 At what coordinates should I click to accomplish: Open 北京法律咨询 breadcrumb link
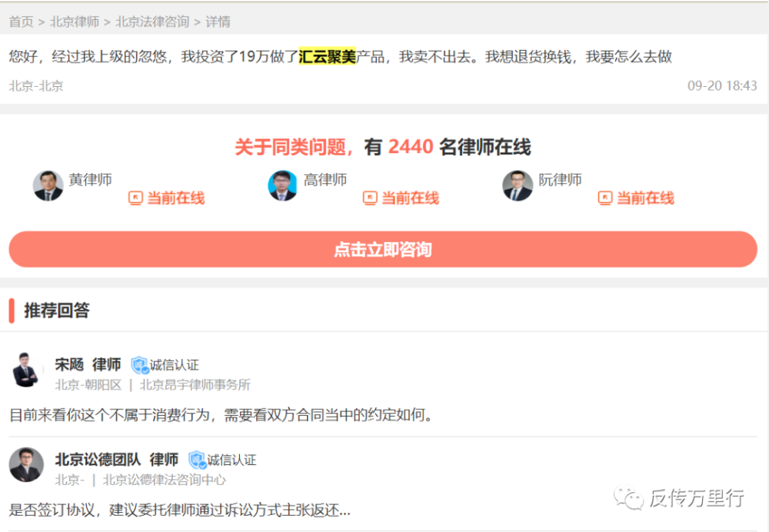click(x=152, y=22)
